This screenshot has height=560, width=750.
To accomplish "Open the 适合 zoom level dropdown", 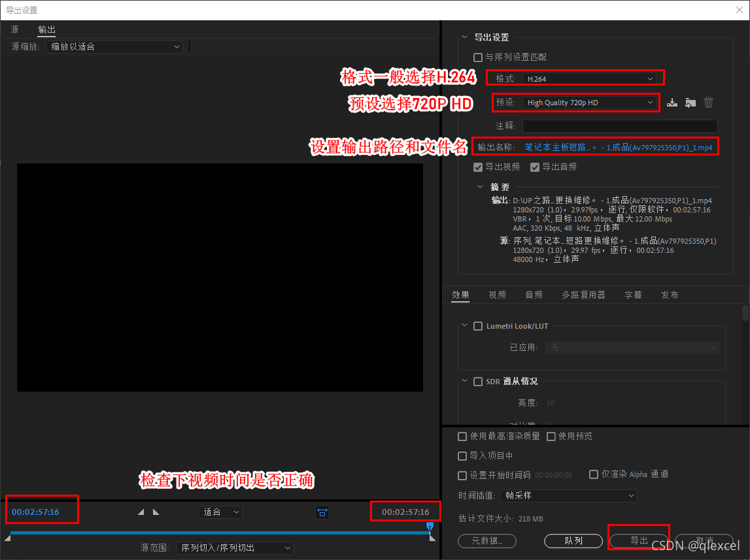I will 220,512.
